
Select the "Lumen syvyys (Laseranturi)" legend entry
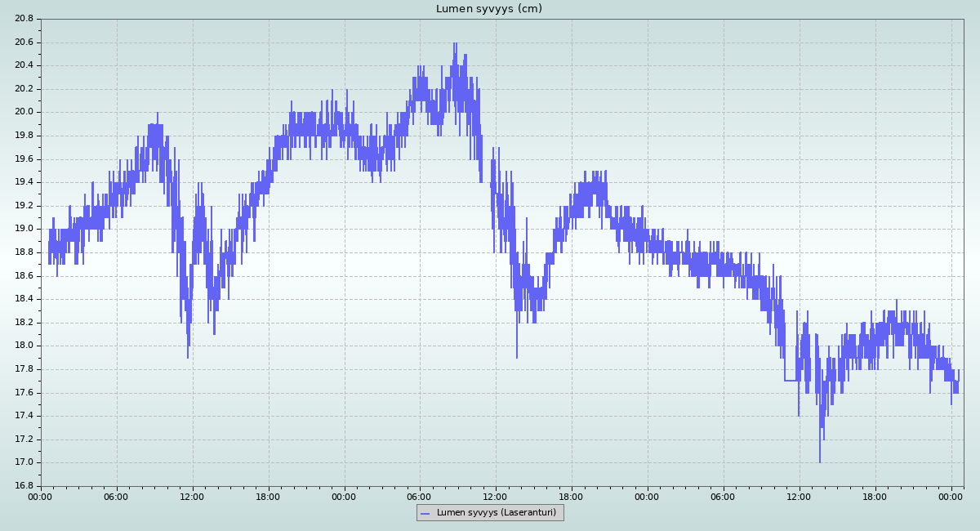496,513
